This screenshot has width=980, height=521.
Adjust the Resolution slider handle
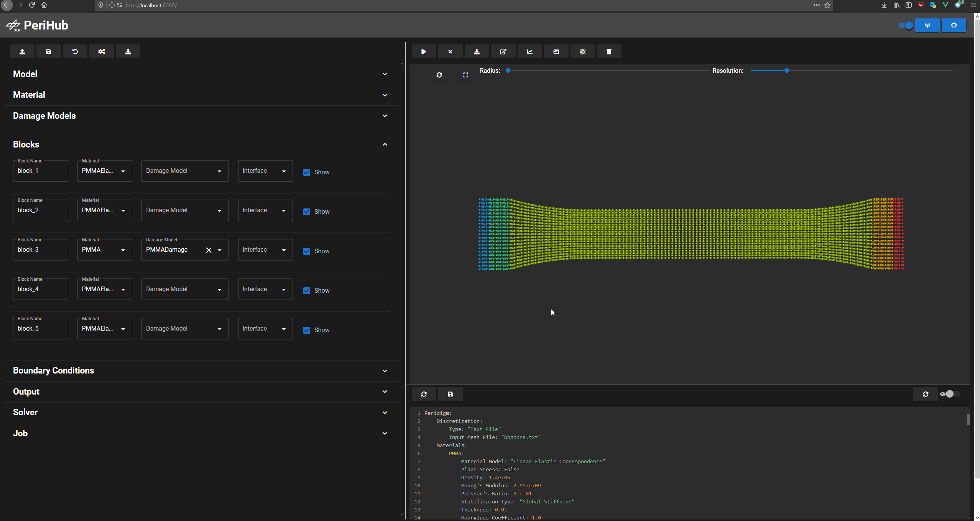click(x=787, y=70)
